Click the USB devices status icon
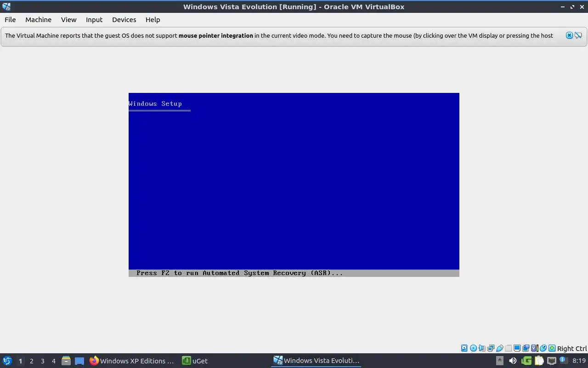This screenshot has height=368, width=588. pos(499,348)
